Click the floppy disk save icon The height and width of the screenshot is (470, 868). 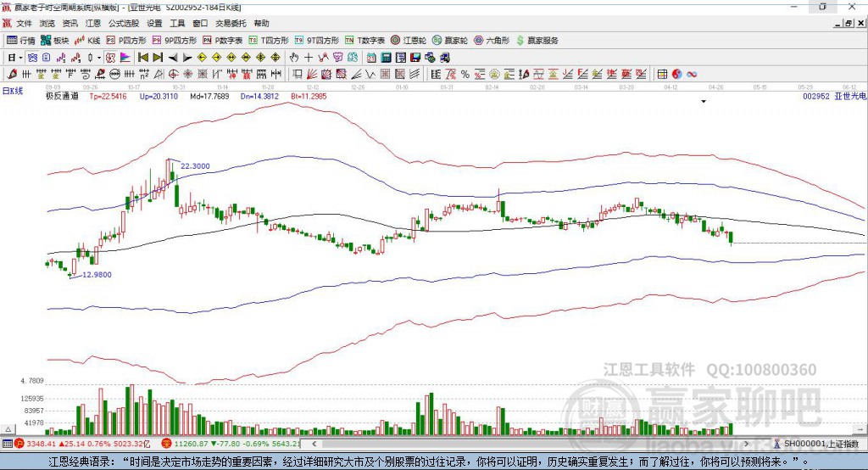click(415, 58)
